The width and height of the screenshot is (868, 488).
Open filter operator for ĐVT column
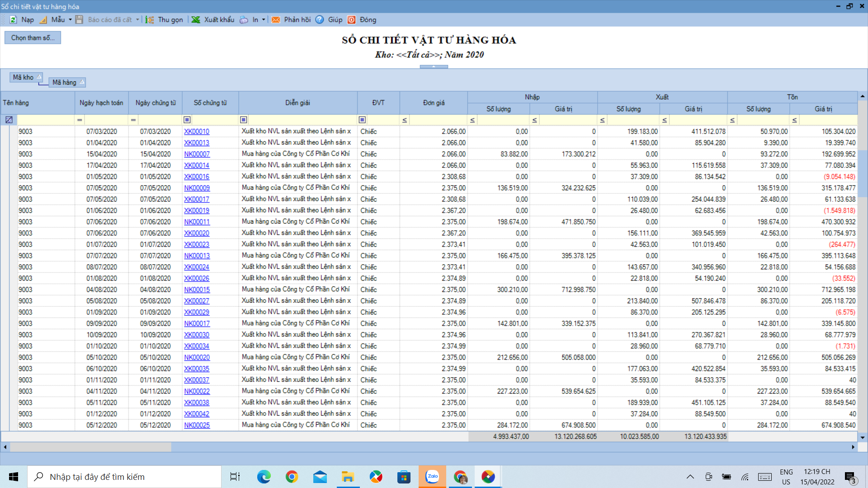click(362, 120)
